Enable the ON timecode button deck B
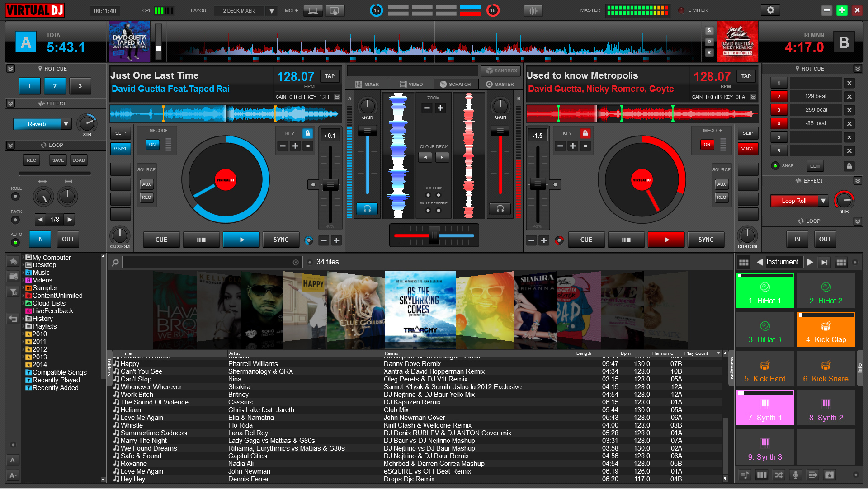868x489 pixels. tap(706, 144)
